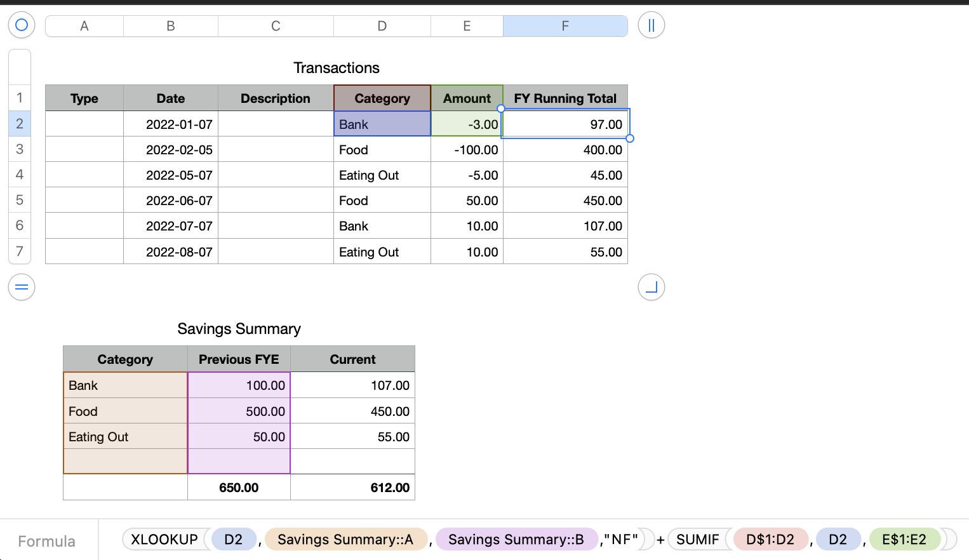Select the 650.00 Previous FYE total cell
The width and height of the screenshot is (969, 560).
tap(239, 487)
